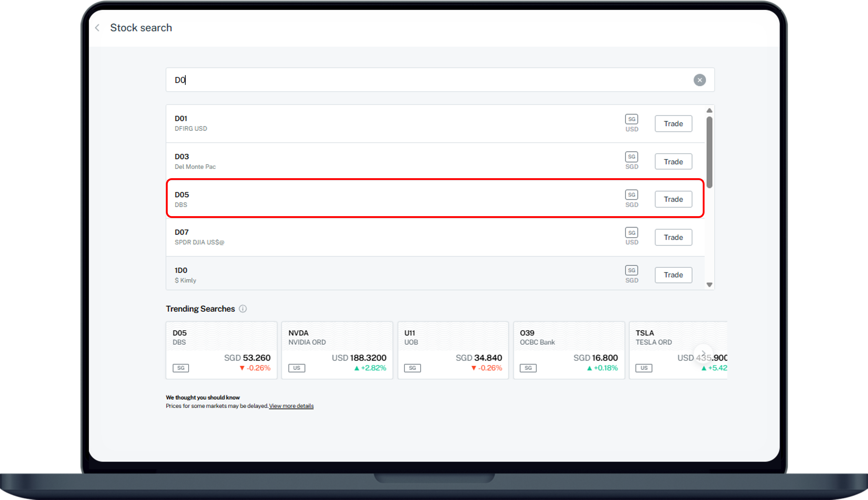Select D03 Del Monte Pac result row
This screenshot has height=500, width=868.
(x=378, y=161)
